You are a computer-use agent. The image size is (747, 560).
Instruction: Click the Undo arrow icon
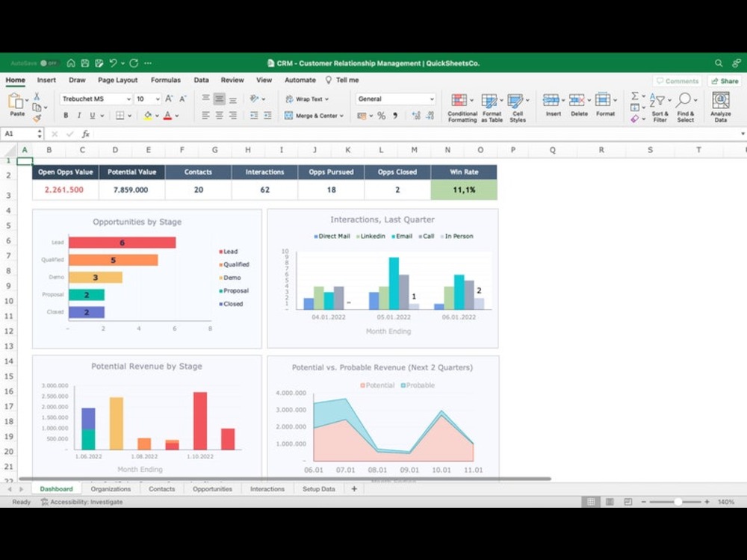coord(113,63)
